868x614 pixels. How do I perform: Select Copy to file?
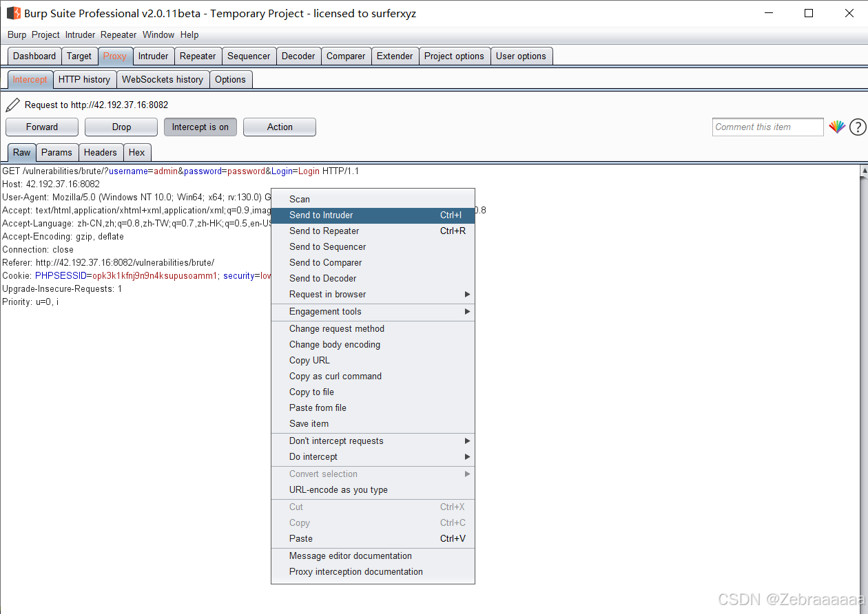(373, 392)
